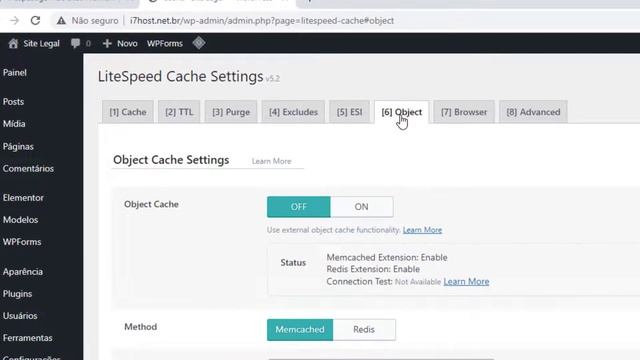Click the browser forward arrow

tap(15, 20)
